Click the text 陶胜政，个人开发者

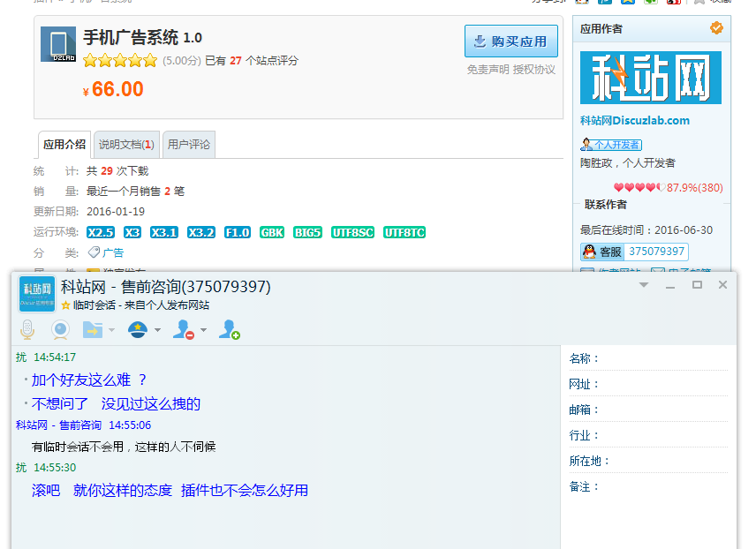click(628, 163)
